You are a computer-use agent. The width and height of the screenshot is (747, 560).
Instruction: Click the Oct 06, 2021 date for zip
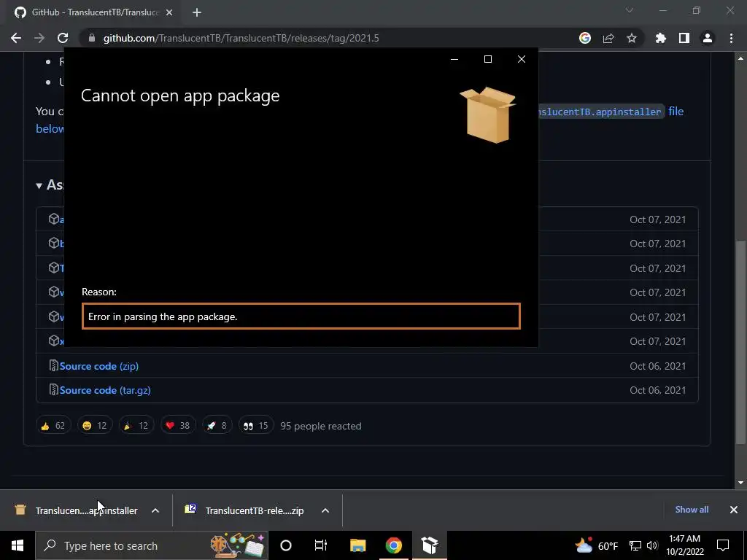coord(657,366)
